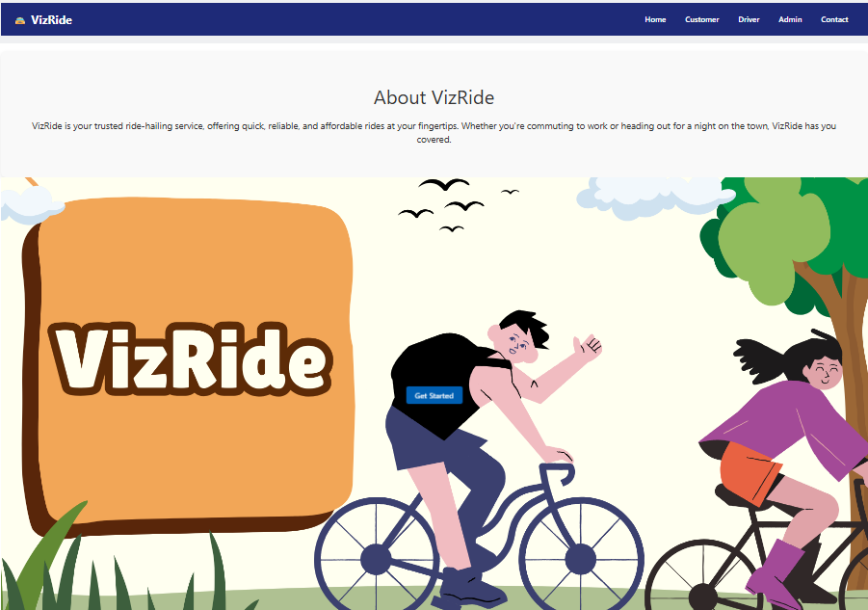The height and width of the screenshot is (610, 868).
Task: Click the blue Get Started button
Action: pos(434,395)
